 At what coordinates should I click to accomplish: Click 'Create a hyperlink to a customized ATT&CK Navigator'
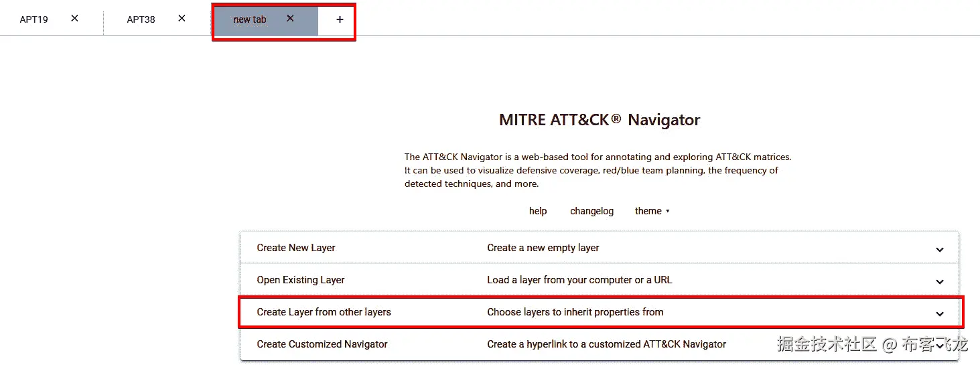click(607, 344)
